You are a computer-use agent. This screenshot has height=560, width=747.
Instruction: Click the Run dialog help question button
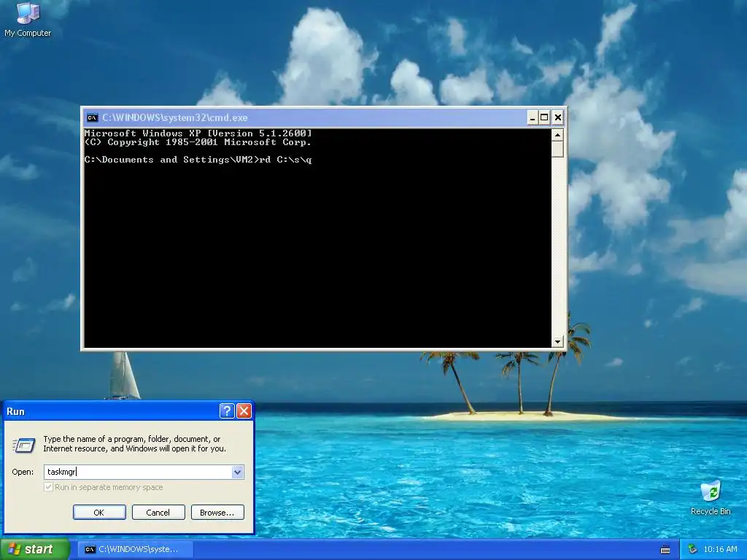(227, 411)
